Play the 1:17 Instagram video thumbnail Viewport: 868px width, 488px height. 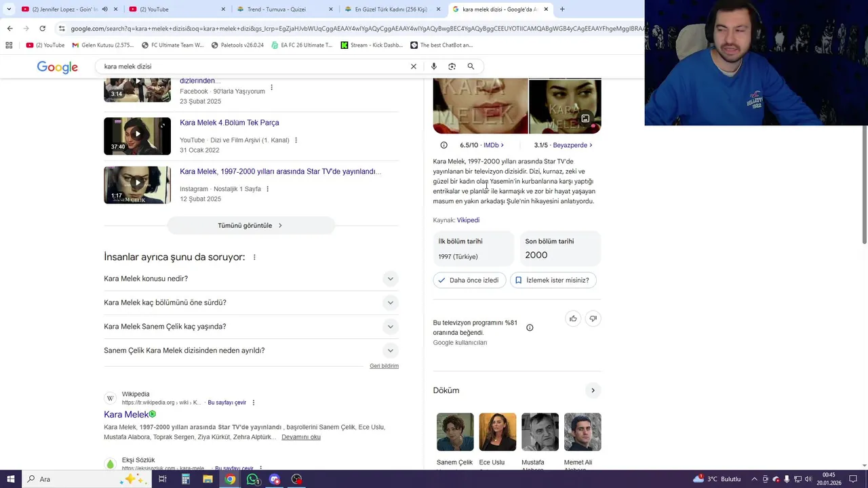tap(137, 184)
